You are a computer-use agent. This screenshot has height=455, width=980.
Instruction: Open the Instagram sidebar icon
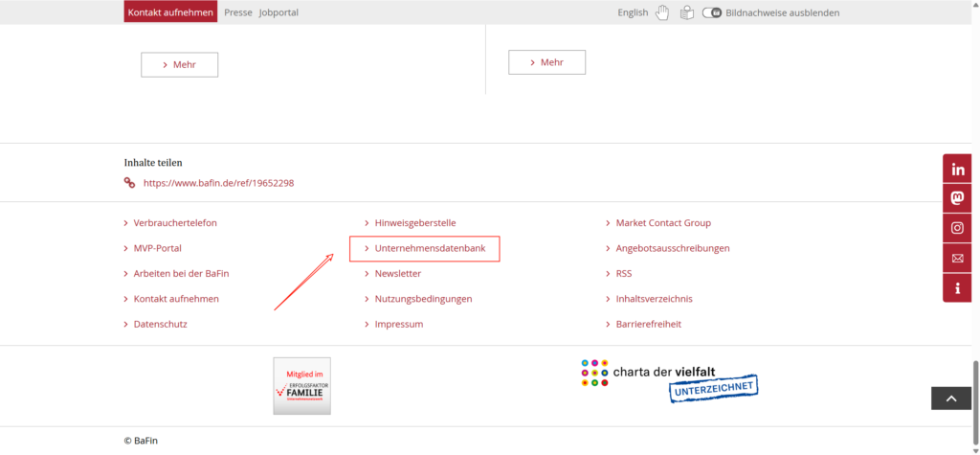[957, 228]
